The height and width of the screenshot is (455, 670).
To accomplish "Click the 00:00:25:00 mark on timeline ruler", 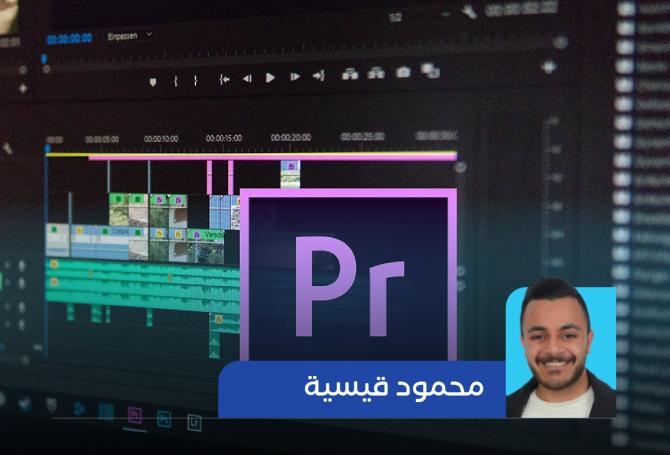I will click(x=363, y=137).
